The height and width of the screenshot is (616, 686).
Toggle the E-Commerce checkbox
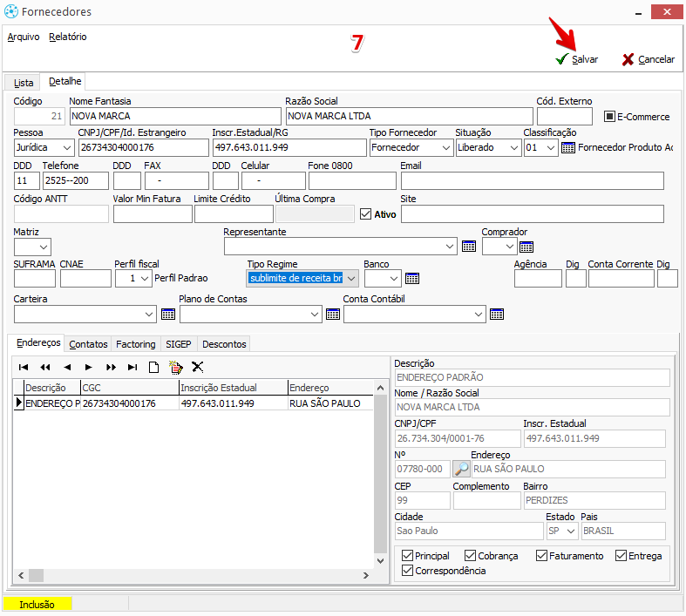click(609, 116)
